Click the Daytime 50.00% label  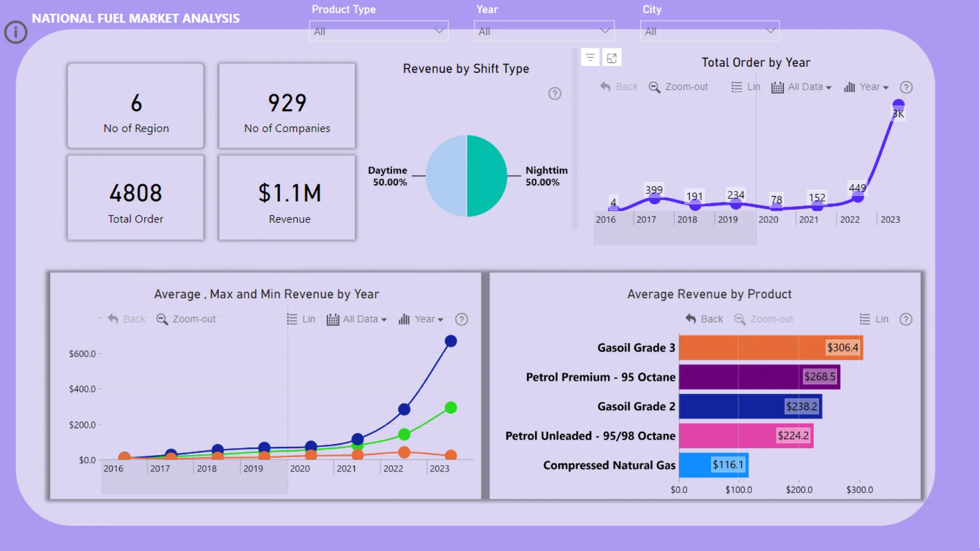(388, 176)
